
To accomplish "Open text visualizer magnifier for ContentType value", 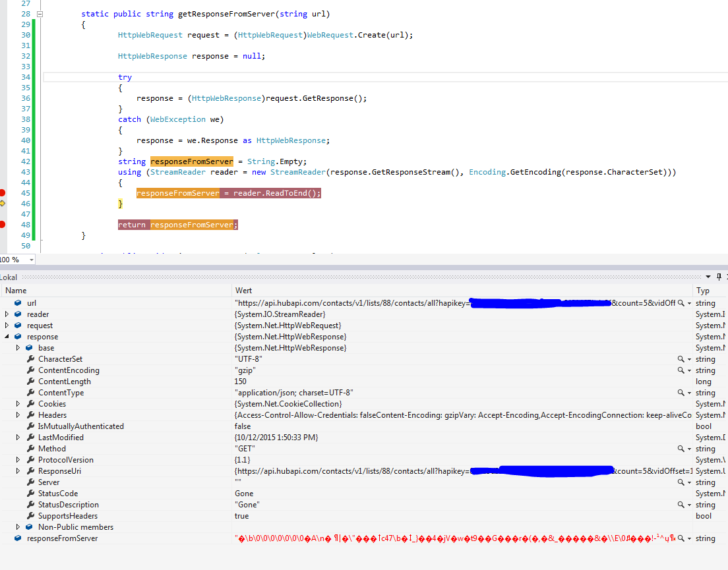I will tap(681, 392).
